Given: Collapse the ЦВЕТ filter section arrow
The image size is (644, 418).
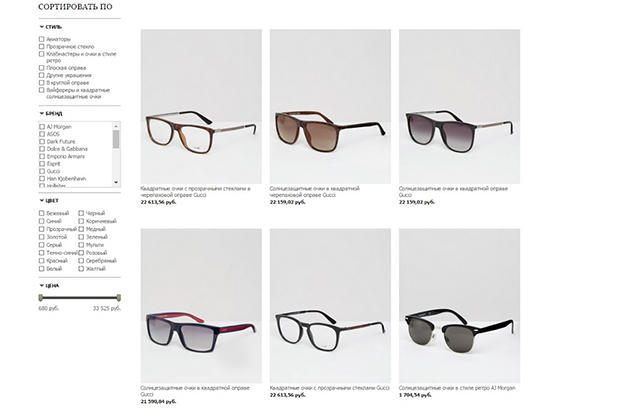Looking at the screenshot, I should (41, 200).
